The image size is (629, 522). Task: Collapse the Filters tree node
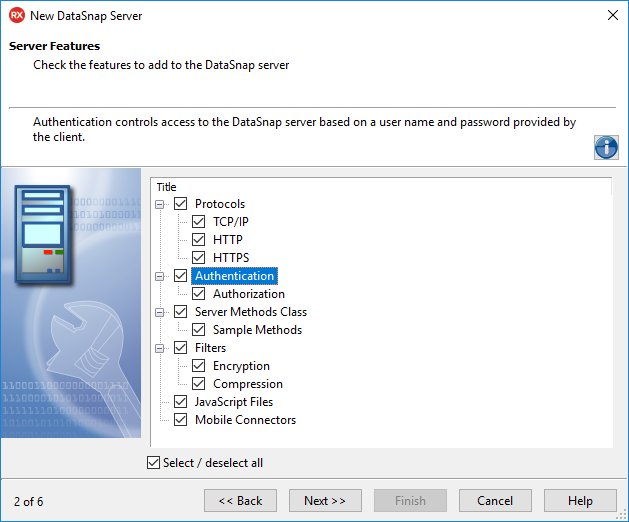point(161,348)
